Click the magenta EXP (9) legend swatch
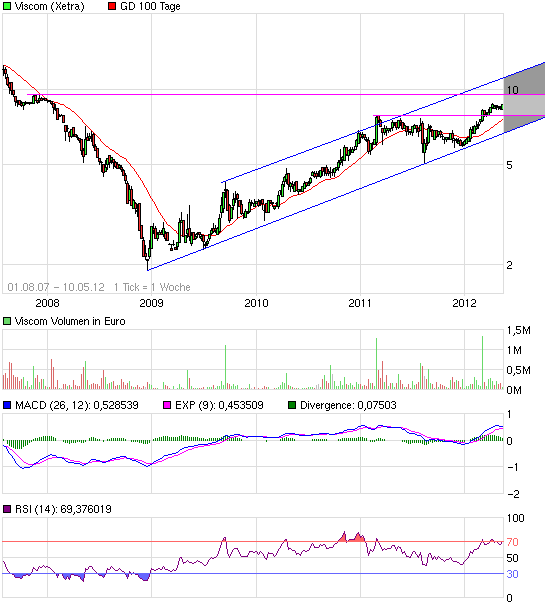This screenshot has height=606, width=545. coord(167,405)
